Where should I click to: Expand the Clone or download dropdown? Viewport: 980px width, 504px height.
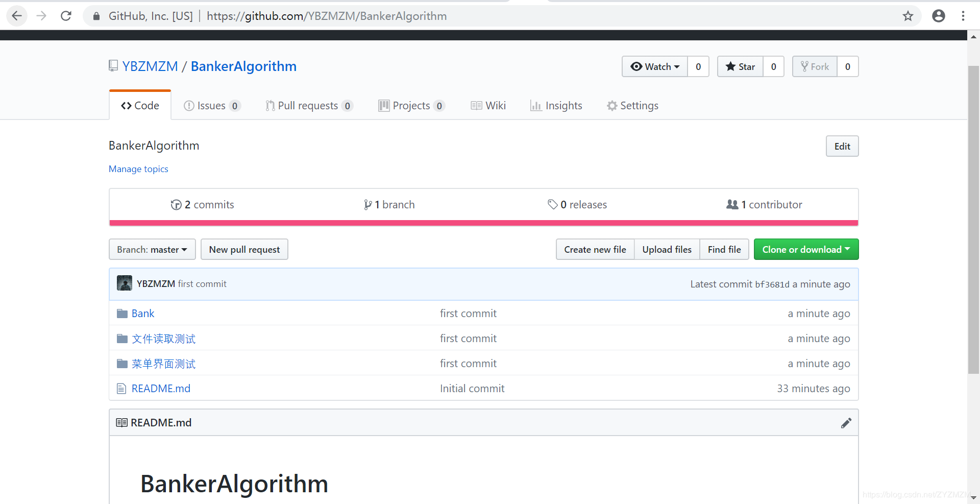[x=806, y=249]
